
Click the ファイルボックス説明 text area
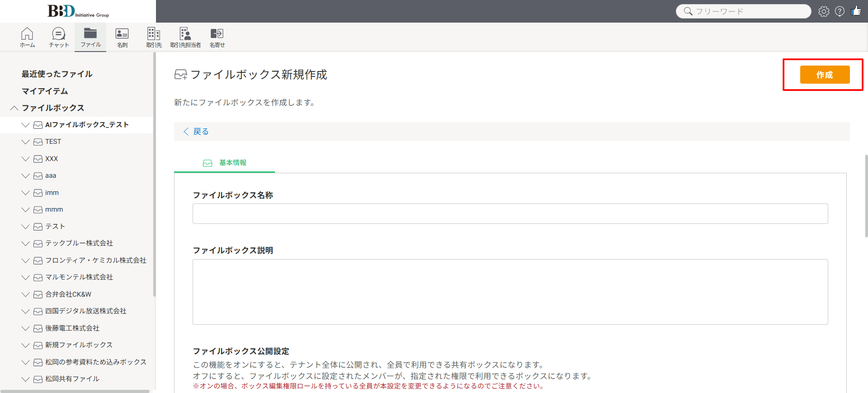click(510, 292)
